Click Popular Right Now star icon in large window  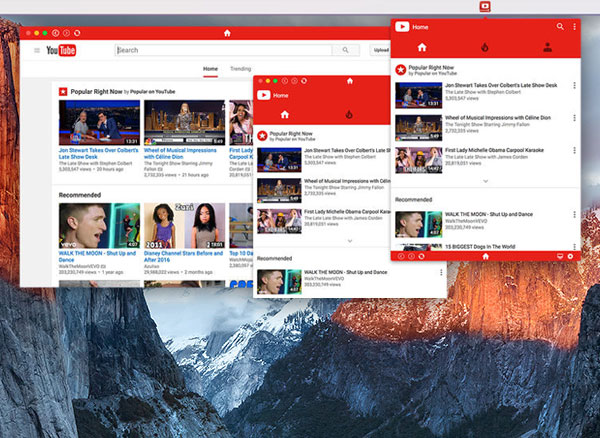(x=63, y=92)
